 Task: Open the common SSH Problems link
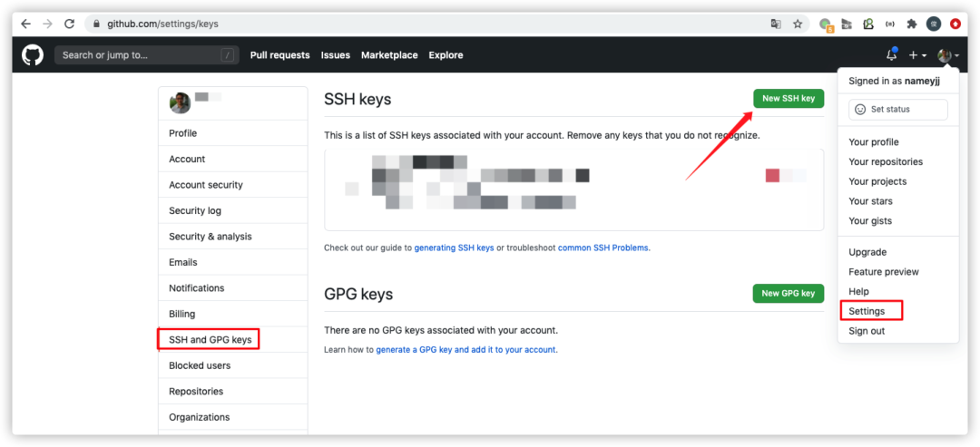tap(603, 248)
